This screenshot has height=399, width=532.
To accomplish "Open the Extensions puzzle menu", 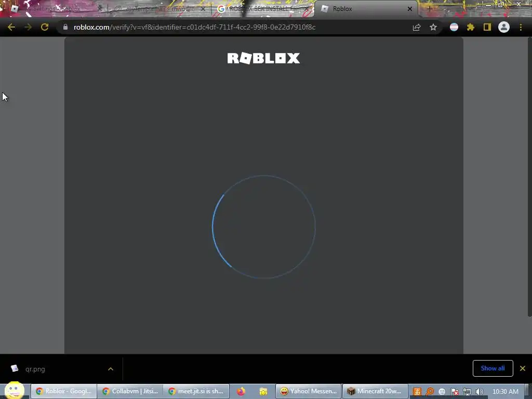I will [x=471, y=27].
